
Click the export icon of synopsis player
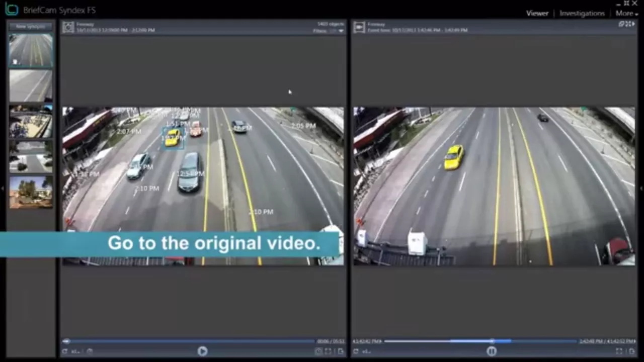[x=341, y=351]
